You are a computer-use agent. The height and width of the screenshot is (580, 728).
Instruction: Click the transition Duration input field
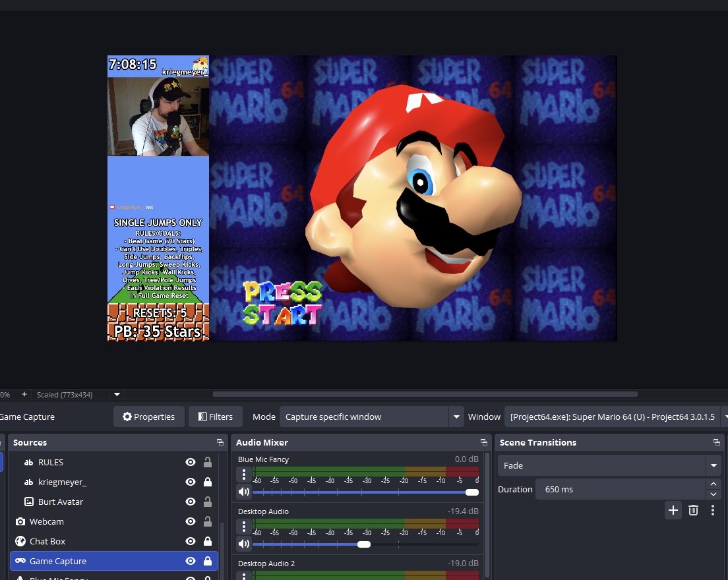point(619,490)
